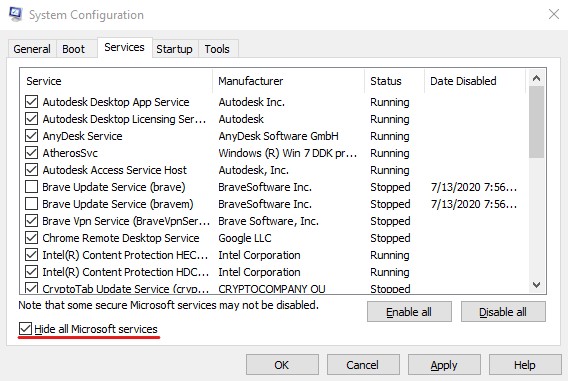Click the Cancel button
This screenshot has width=568, height=381.
pyautogui.click(x=363, y=365)
